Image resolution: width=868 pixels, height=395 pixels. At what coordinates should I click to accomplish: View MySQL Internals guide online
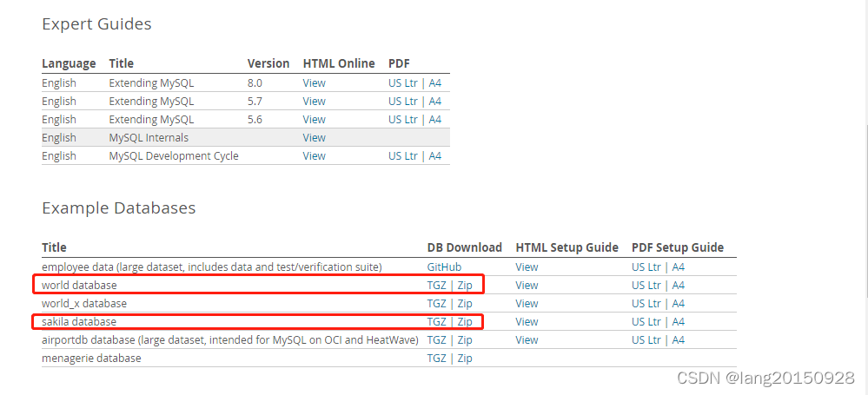tap(314, 138)
